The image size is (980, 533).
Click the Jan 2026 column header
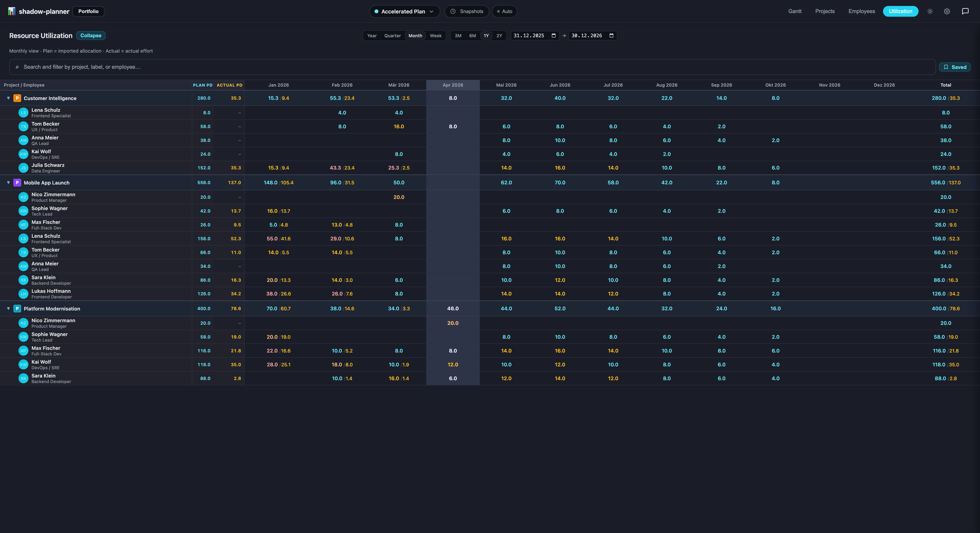279,85
